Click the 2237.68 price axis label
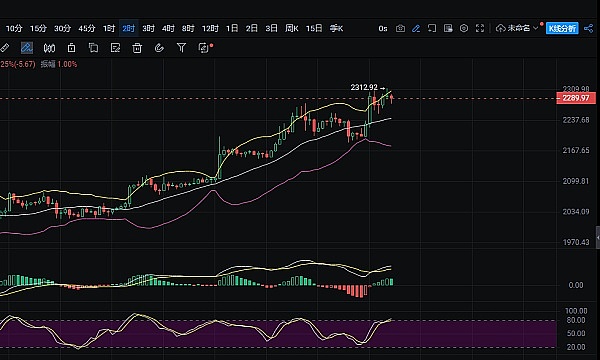Viewport: 600px width, 360px height. 576,120
